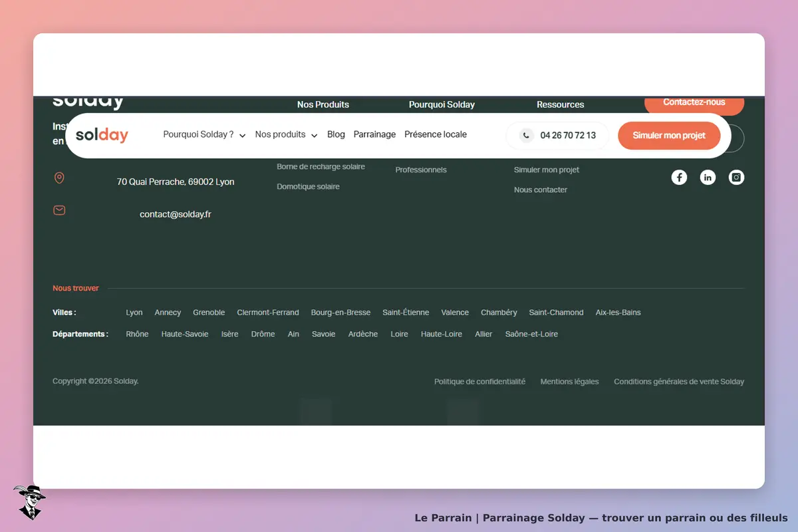
Task: Select the Lyon city link
Action: 134,313
